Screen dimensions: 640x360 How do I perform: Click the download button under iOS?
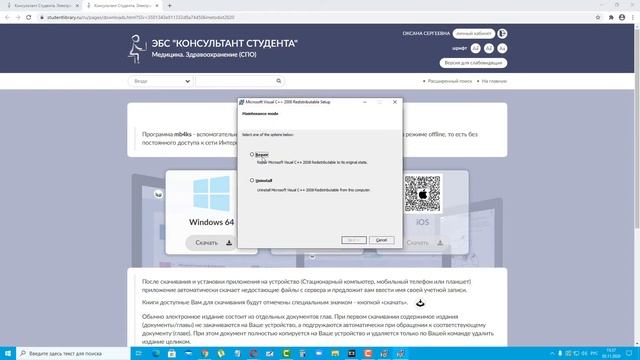click(424, 243)
